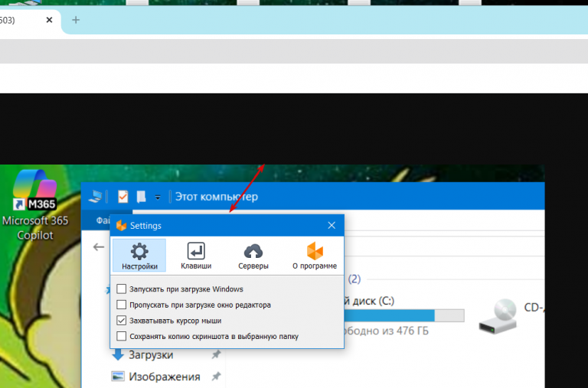The width and height of the screenshot is (588, 388).
Task: Switch to the Клавиши tab
Action: click(x=196, y=256)
